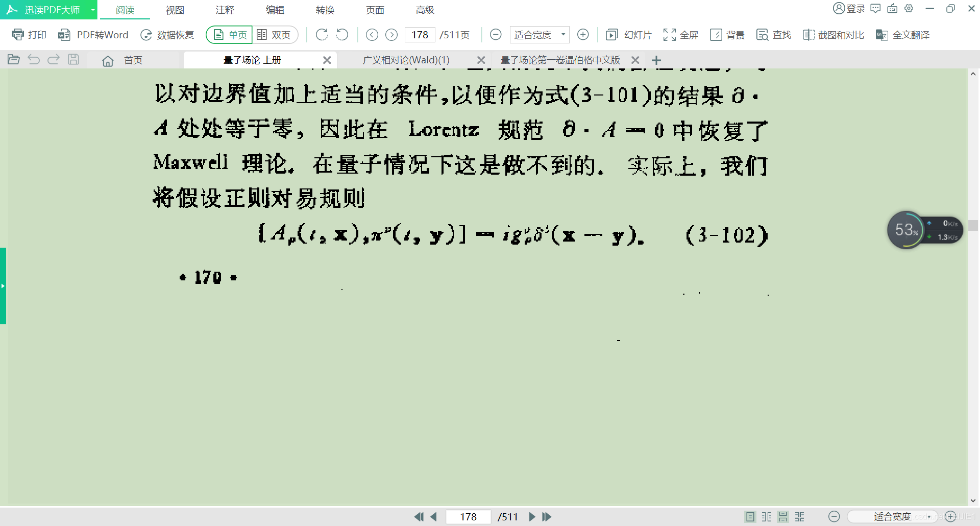Open the 适合宽度 zoom dropdown in toolbar
Screen dimensions: 980x526
pos(540,35)
